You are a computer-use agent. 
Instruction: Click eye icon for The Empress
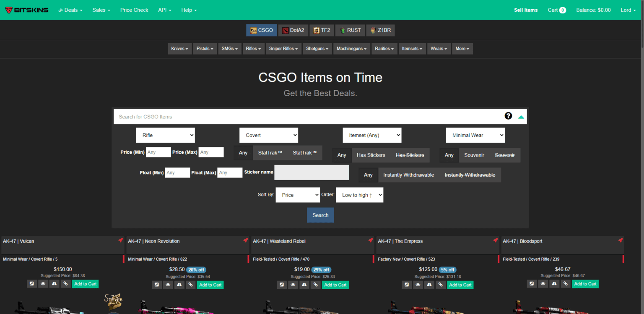418,285
